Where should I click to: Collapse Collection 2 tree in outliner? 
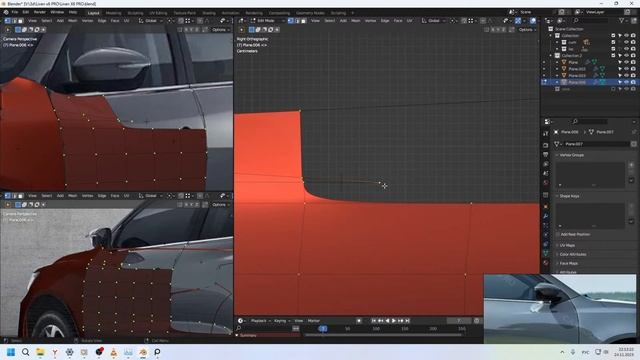coord(551,56)
